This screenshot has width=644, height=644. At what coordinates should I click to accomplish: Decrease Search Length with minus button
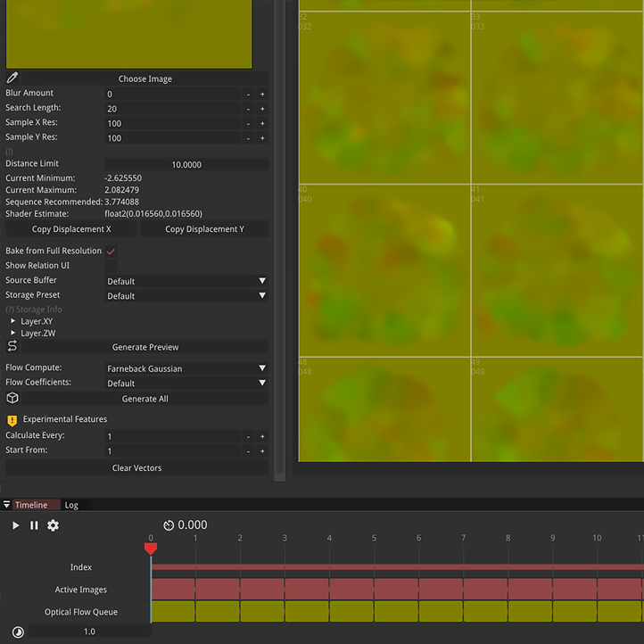[248, 109]
